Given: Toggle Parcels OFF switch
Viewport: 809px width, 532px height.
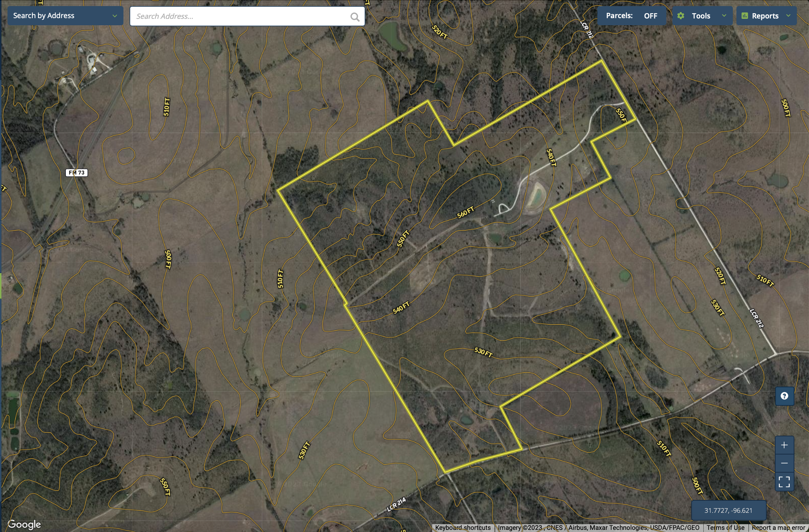Looking at the screenshot, I should pyautogui.click(x=650, y=16).
